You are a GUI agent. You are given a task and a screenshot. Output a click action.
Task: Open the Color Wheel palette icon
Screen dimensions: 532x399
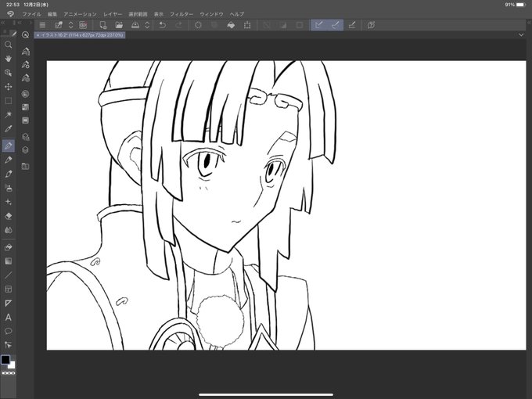26,94
